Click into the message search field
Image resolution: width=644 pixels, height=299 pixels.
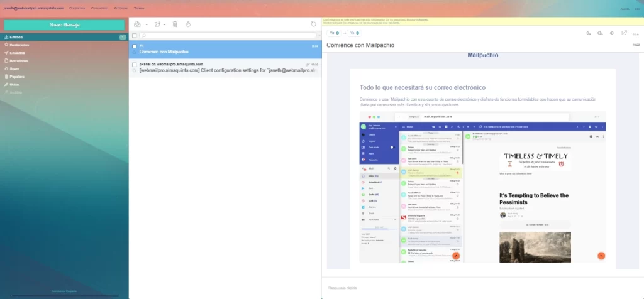click(228, 36)
